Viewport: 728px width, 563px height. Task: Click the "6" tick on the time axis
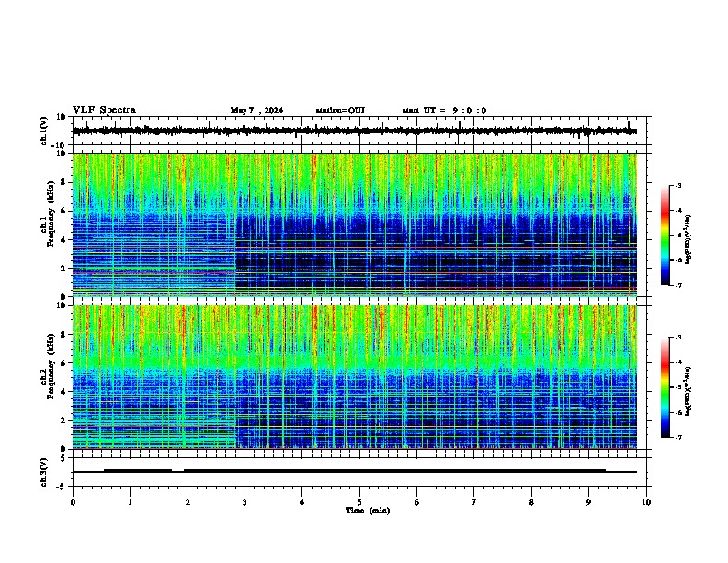pyautogui.click(x=417, y=502)
